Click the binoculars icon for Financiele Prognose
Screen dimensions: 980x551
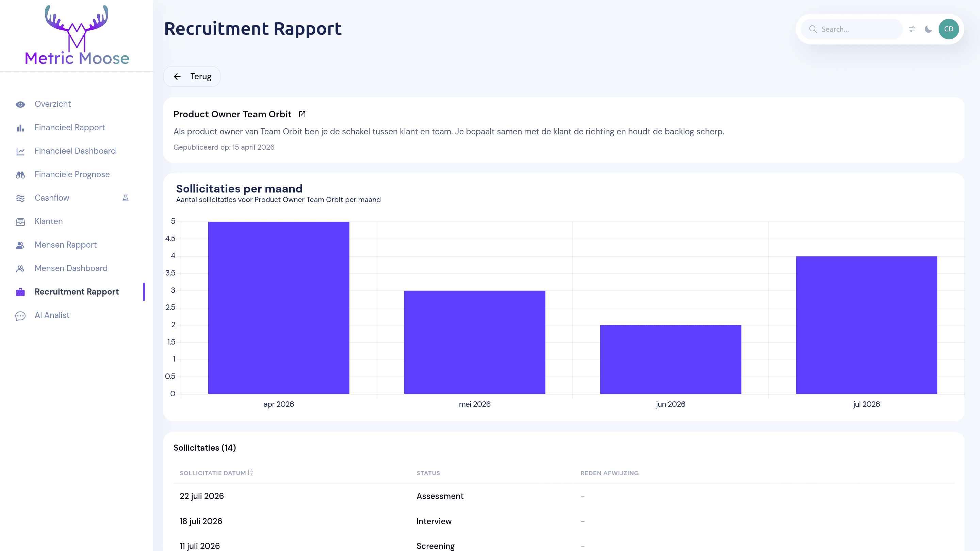[x=20, y=175]
